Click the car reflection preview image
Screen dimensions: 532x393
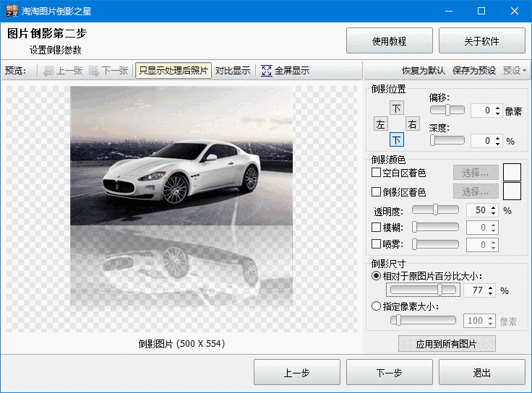pyautogui.click(x=181, y=201)
